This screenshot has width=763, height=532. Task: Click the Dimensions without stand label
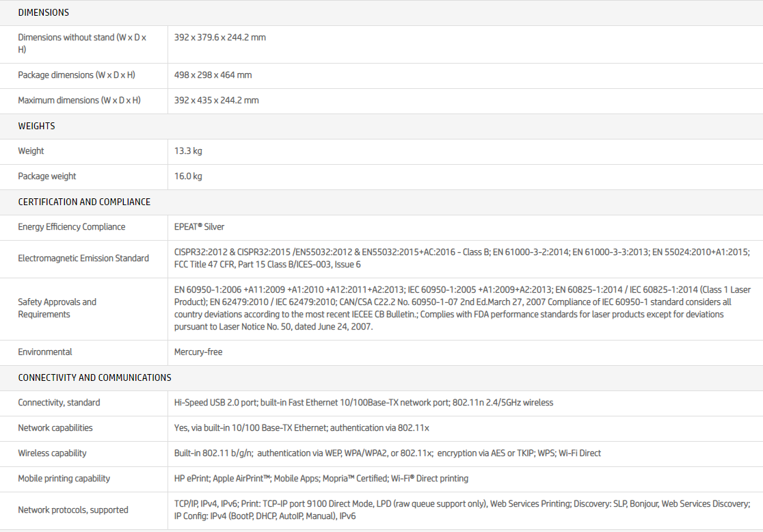pyautogui.click(x=82, y=44)
